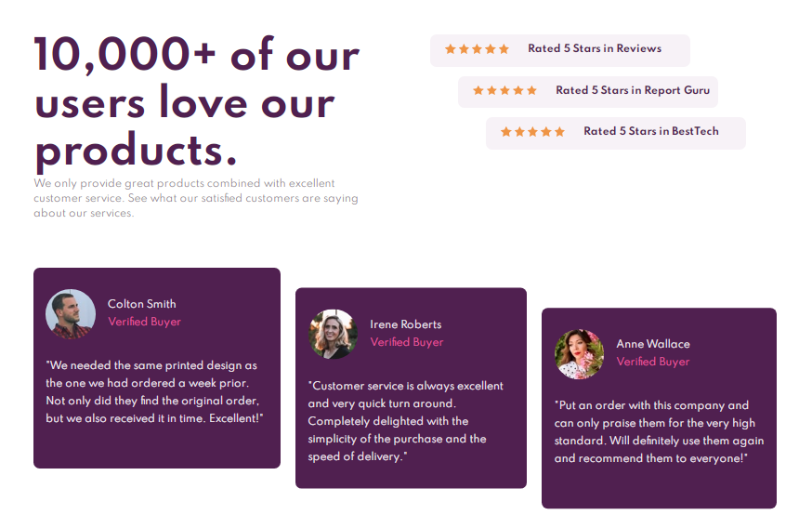
Task: Click "Verified Buyer" under Irene Roberts
Action: 407,342
